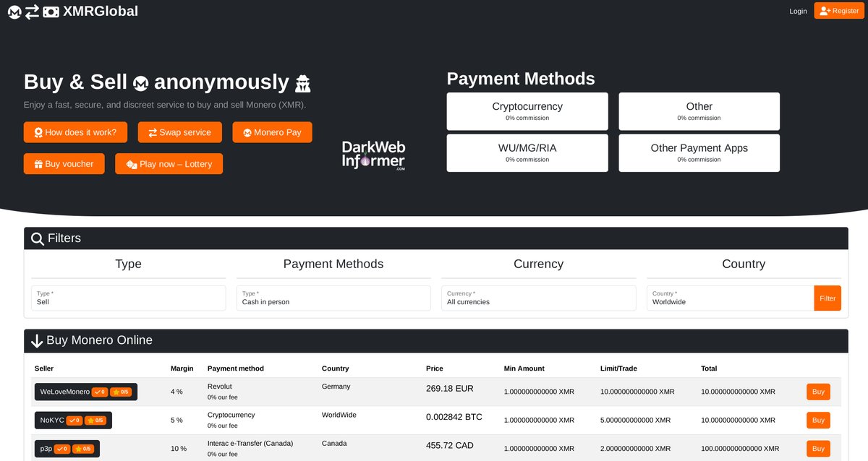Click p3p's star rating badge

(x=83, y=449)
